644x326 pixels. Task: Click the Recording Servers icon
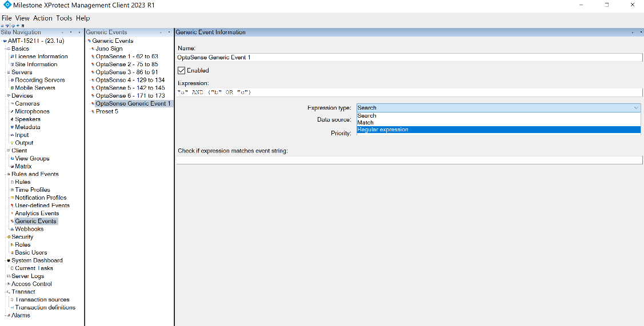pos(13,80)
